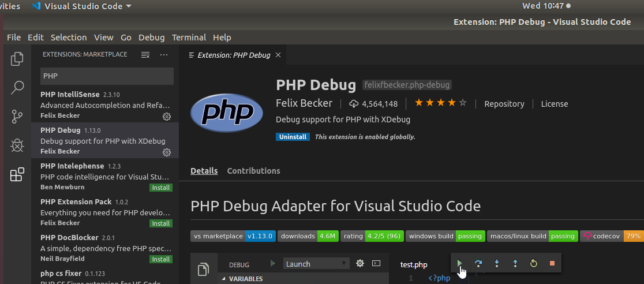Open the Search view in activity bar
This screenshot has width=644, height=284.
click(x=17, y=88)
